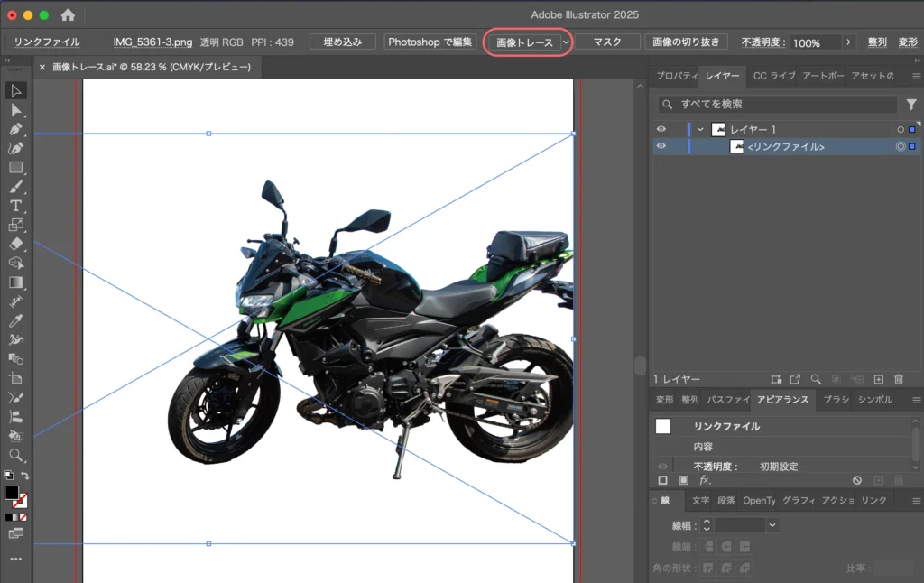Select the Zoom tool
924x583 pixels.
[x=15, y=456]
